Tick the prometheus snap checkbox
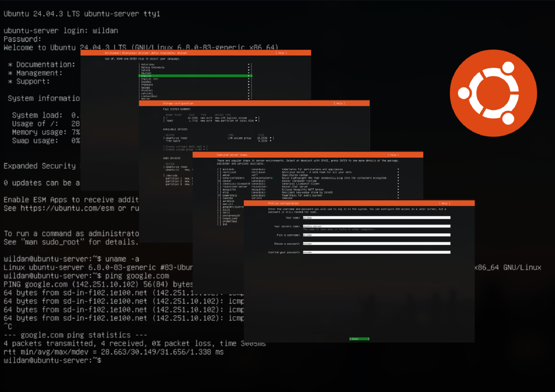This screenshot has height=392, width=555. point(219,221)
